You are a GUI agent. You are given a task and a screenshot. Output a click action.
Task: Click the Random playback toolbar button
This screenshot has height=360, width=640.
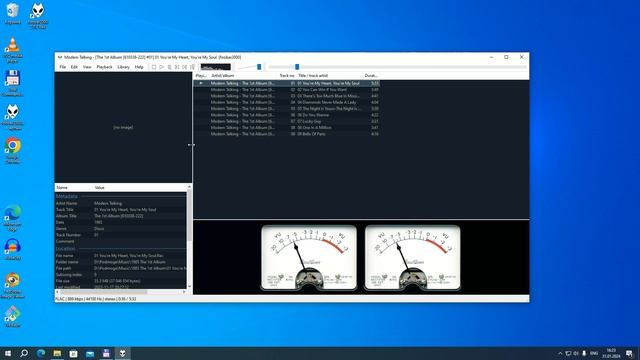coord(192,67)
